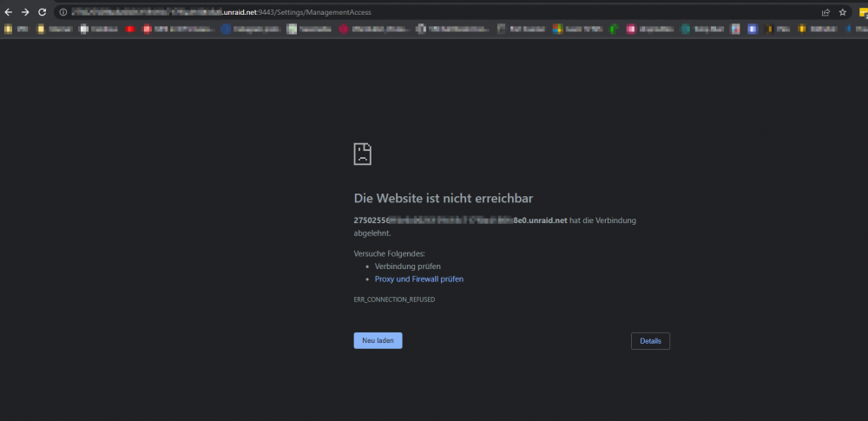
Task: Open the Details button on the error page
Action: 650,341
